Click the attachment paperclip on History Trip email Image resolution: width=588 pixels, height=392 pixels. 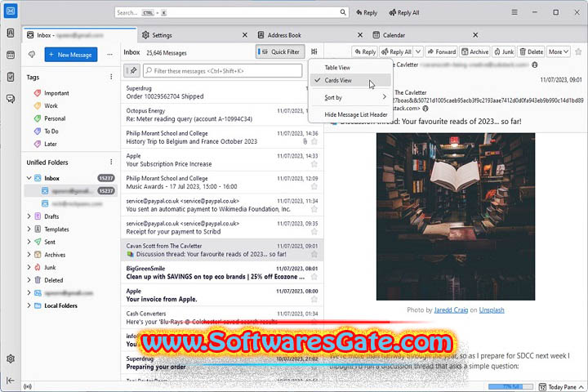tap(305, 141)
